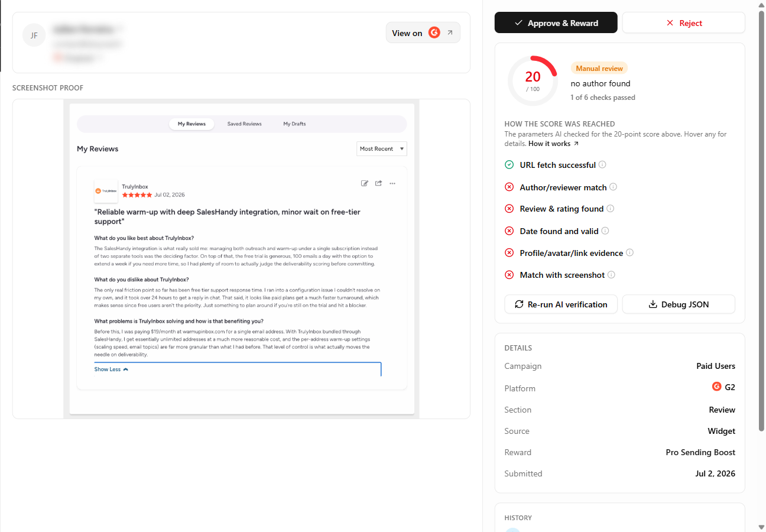Click the red X icon beside Author/reviewer match

(509, 187)
